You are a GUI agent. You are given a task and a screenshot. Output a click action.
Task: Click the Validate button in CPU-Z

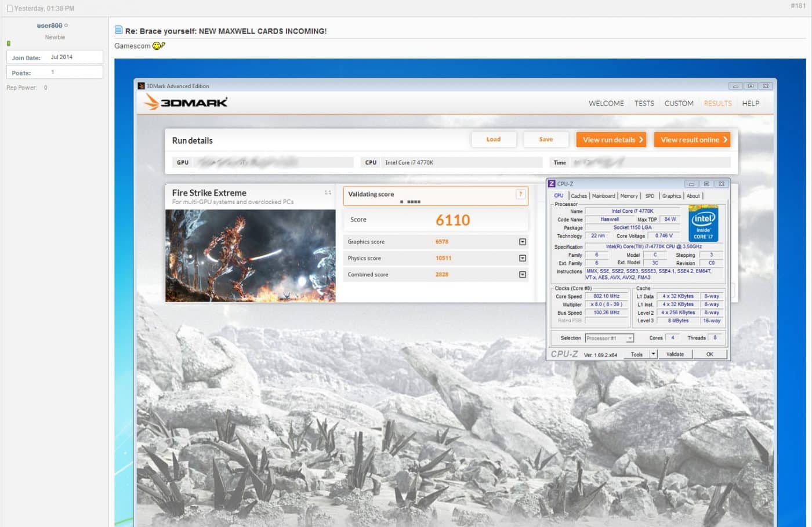click(x=675, y=354)
